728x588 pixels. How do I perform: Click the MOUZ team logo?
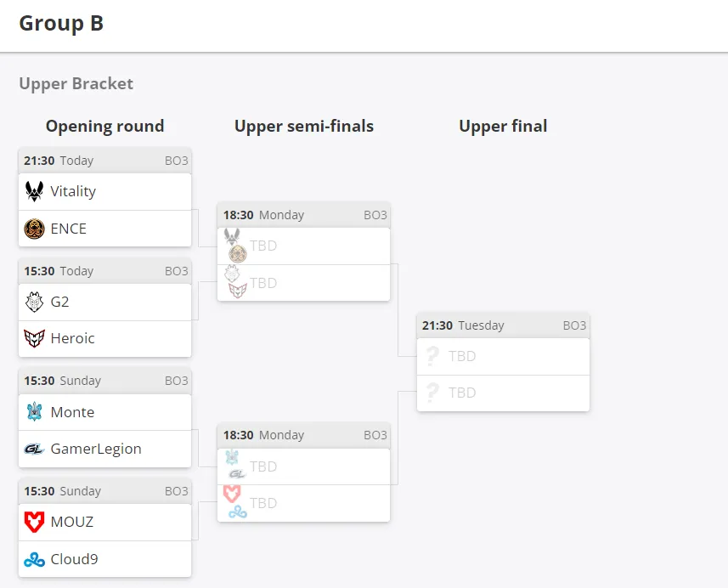(x=34, y=522)
